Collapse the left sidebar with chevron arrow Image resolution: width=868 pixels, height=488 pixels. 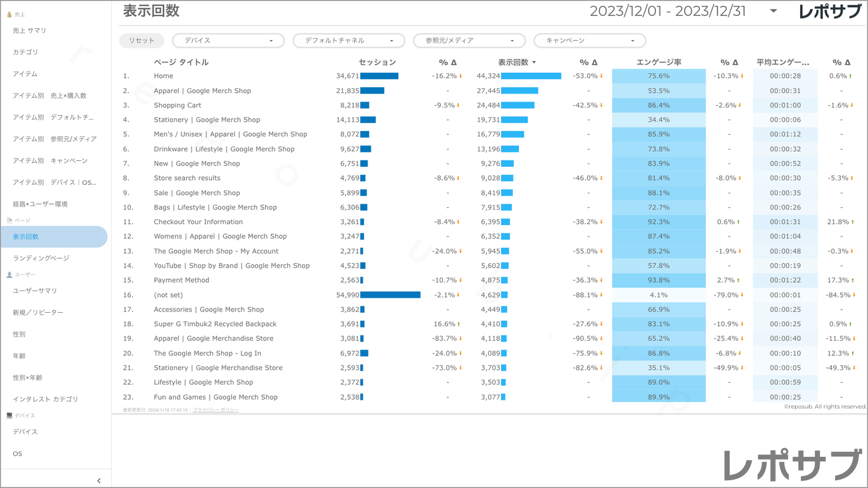point(99,480)
